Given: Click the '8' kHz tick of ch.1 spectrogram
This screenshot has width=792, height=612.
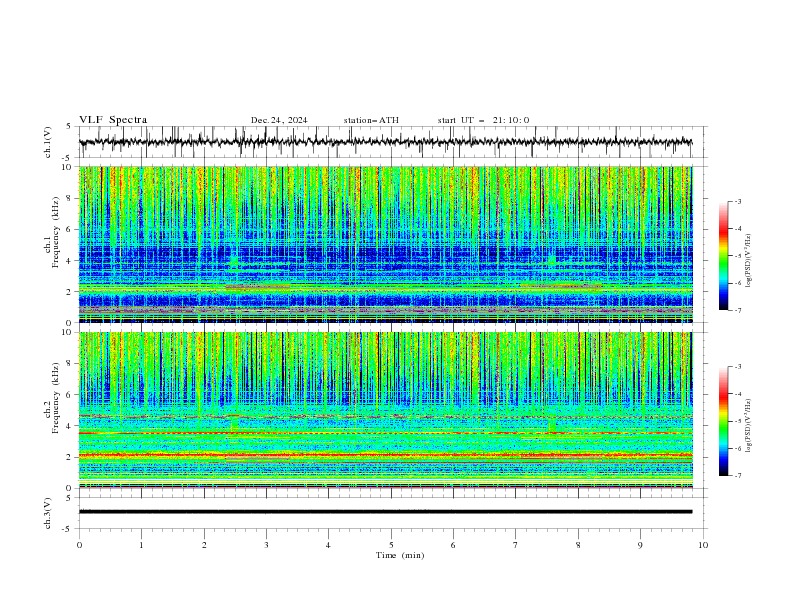Looking at the screenshot, I should 70,198.
